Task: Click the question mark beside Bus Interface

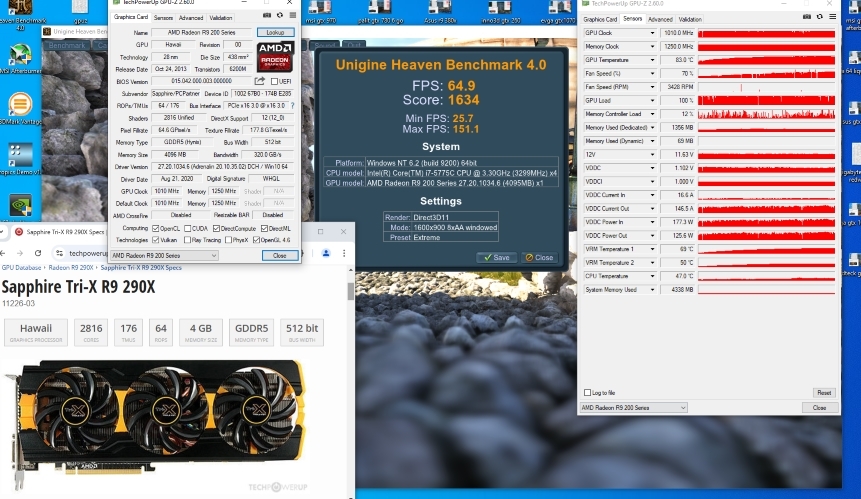Action: [x=292, y=105]
